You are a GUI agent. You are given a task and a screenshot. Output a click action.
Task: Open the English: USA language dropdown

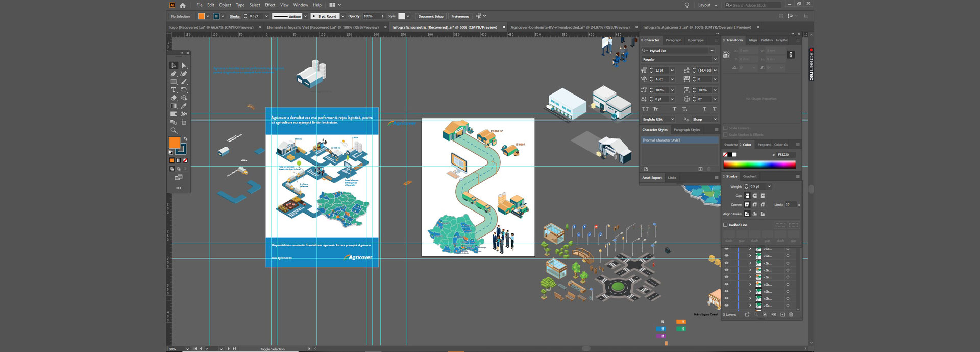tap(672, 119)
